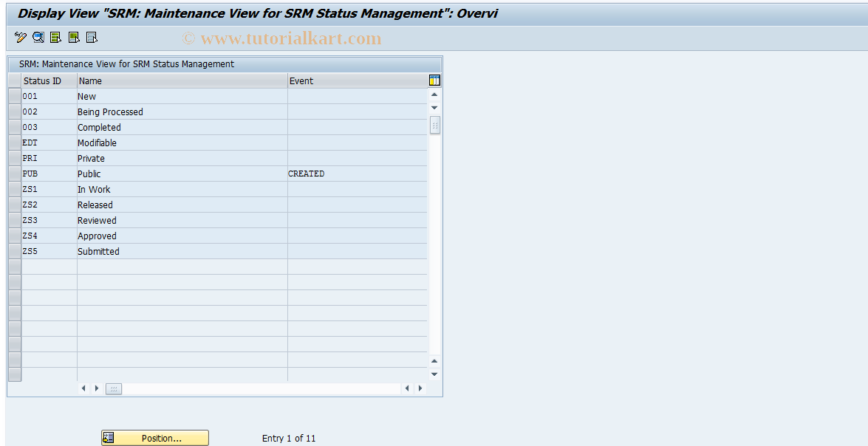Click the Details magnifier toolbar icon
This screenshot has height=446, width=868.
tap(38, 38)
